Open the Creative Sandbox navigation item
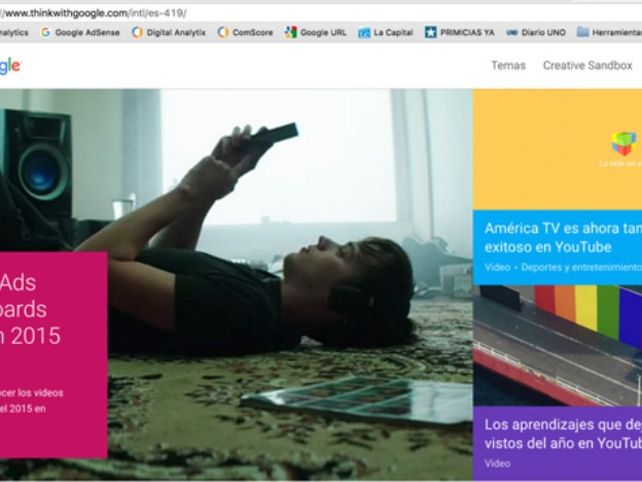Image resolution: width=642 pixels, height=482 pixels. point(588,66)
